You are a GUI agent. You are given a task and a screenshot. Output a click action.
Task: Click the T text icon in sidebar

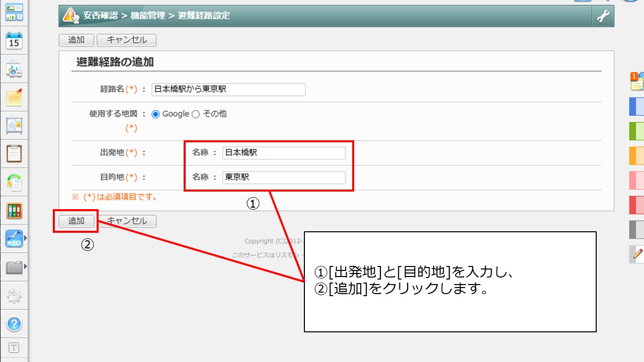14,347
